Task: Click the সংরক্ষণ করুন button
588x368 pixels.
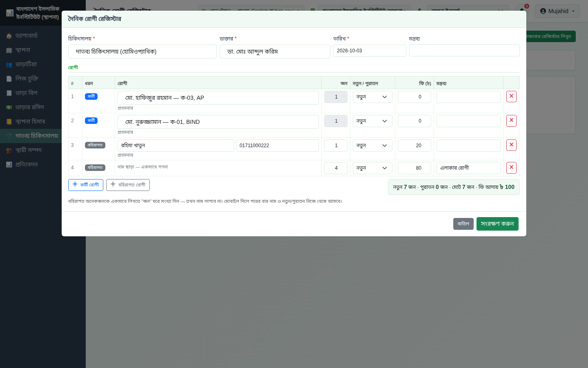Action: (x=497, y=224)
